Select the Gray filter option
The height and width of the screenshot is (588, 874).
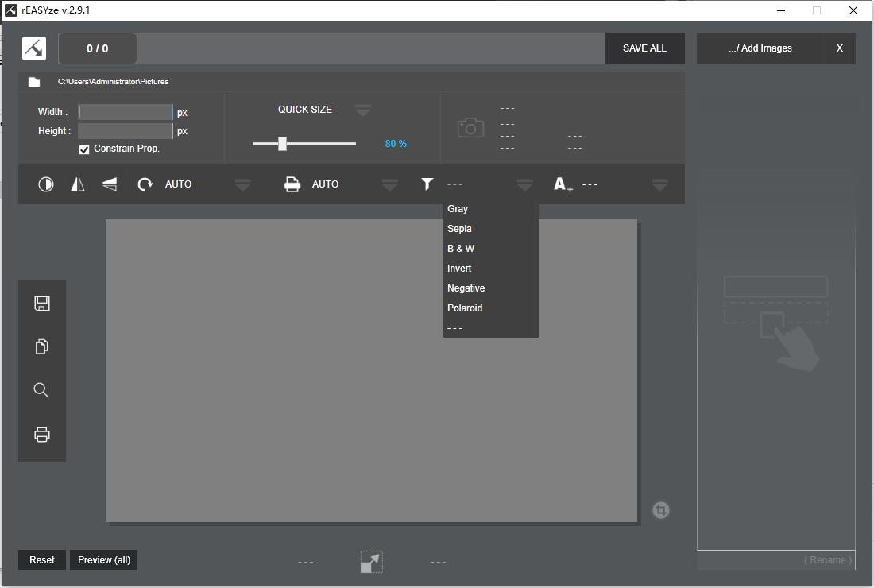click(x=458, y=209)
